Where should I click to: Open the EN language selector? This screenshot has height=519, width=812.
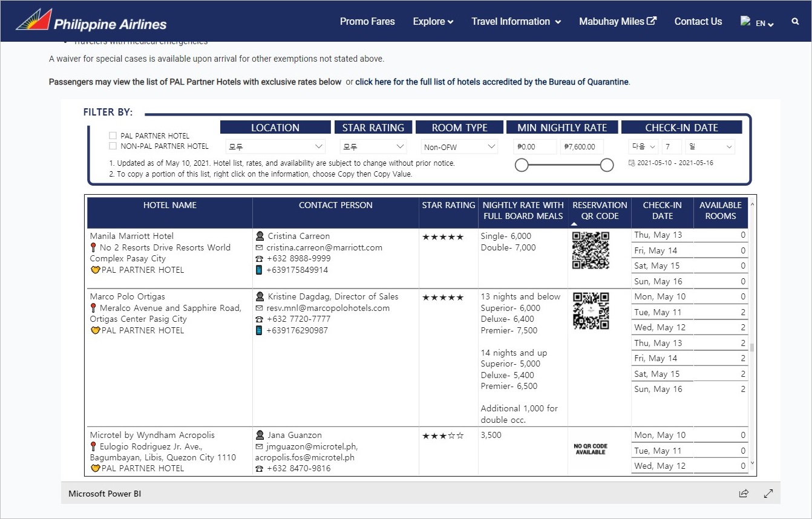[765, 24]
